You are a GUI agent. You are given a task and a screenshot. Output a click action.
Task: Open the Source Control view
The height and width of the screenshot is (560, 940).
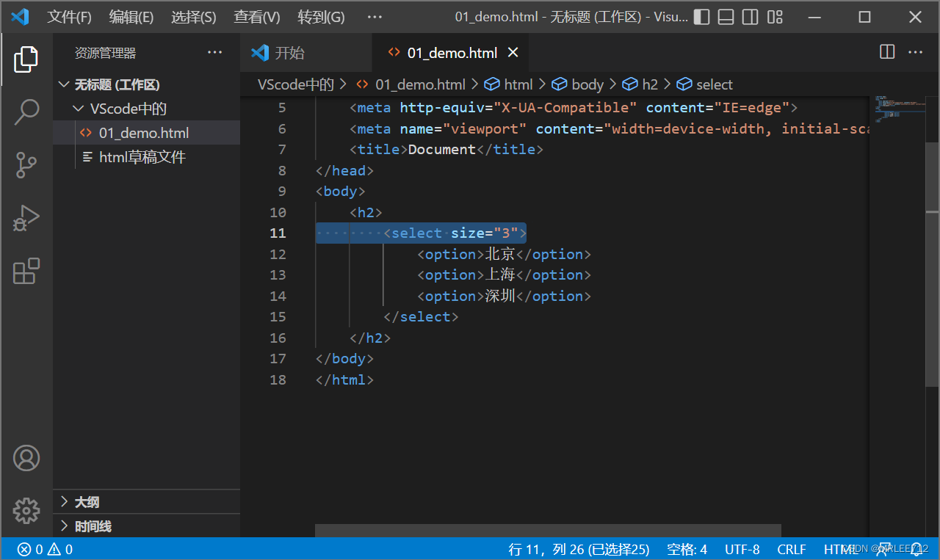tap(26, 165)
